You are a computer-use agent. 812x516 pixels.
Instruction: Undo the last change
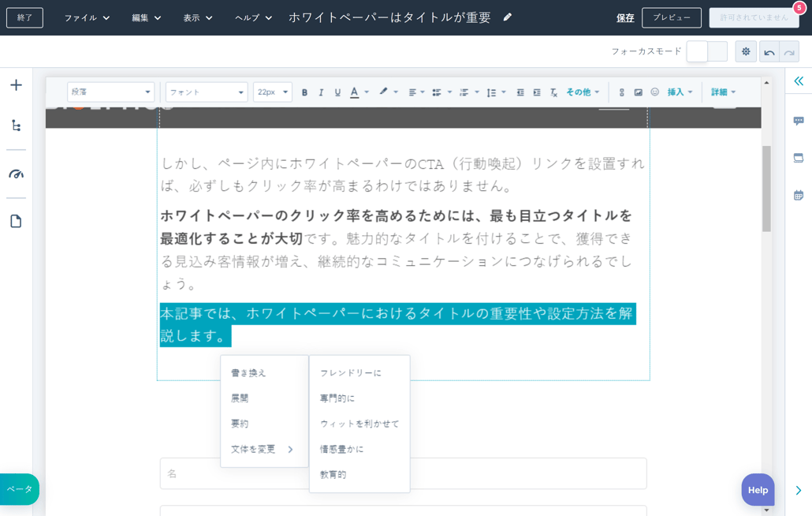coord(769,52)
